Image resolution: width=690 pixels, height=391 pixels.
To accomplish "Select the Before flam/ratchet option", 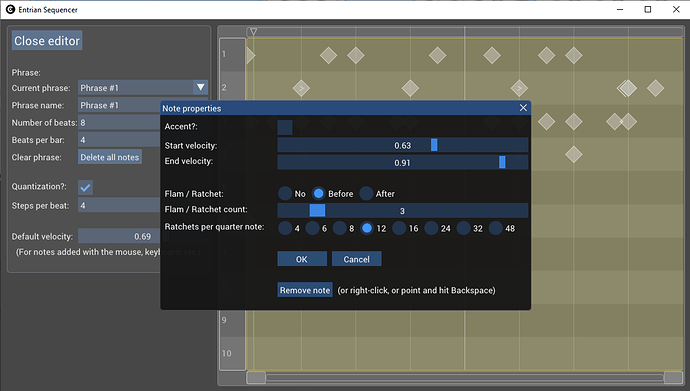I will 318,193.
